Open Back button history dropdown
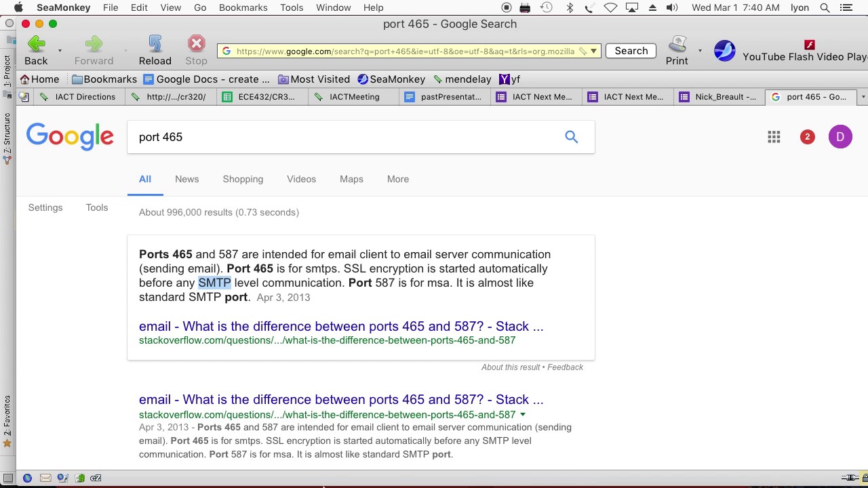The width and height of the screenshot is (868, 488). pos(60,51)
